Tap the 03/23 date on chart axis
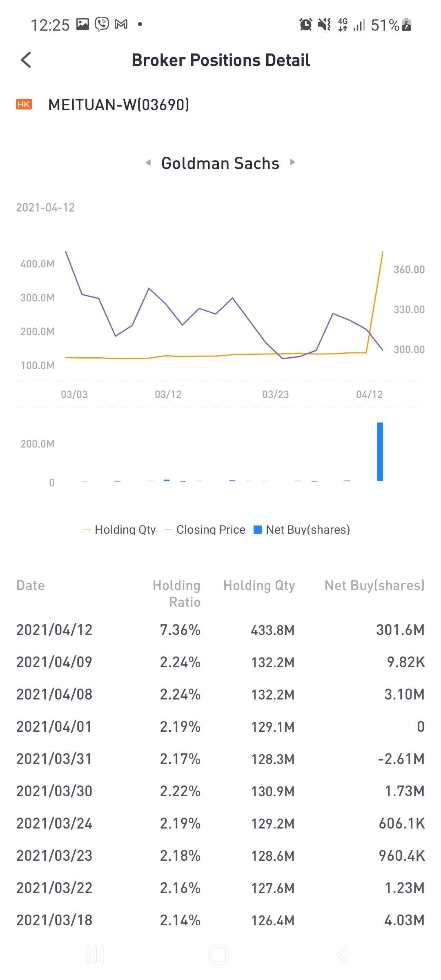The image size is (441, 980). click(276, 394)
